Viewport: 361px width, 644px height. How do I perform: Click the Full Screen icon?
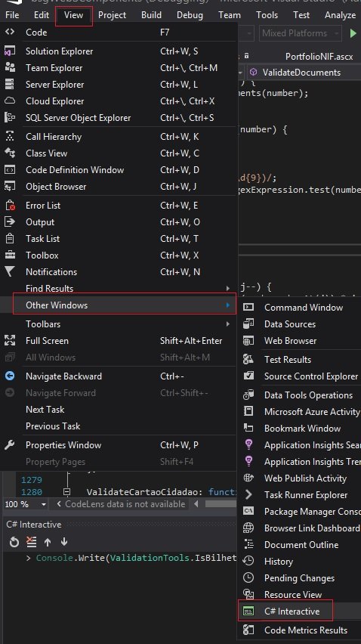(x=10, y=340)
